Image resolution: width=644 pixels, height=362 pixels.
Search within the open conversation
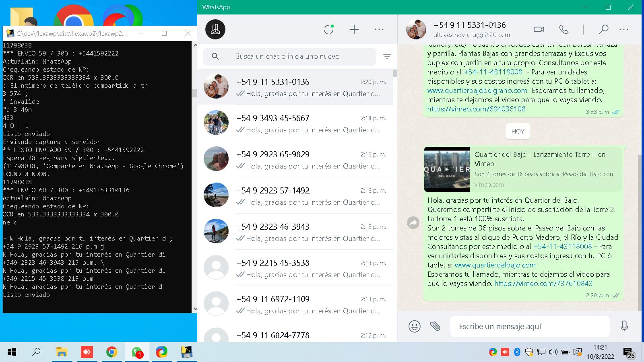(603, 29)
